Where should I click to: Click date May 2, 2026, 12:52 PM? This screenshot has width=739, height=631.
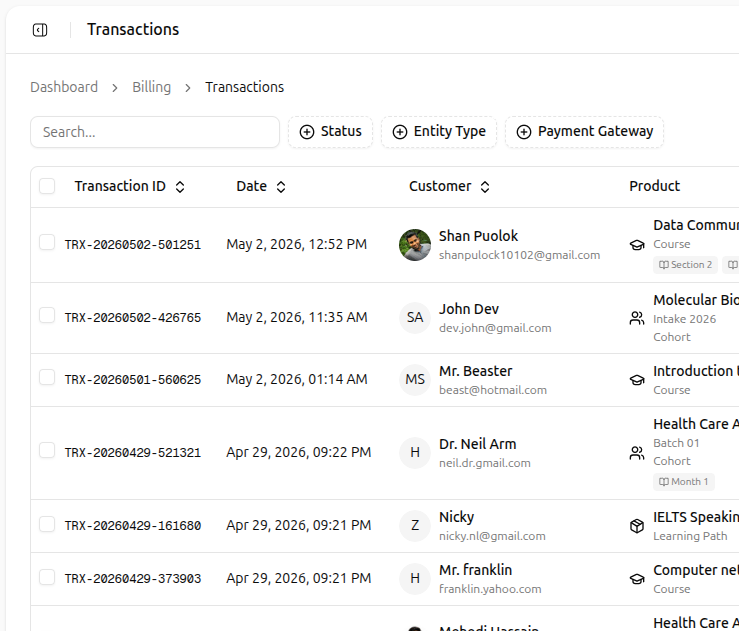(x=296, y=245)
